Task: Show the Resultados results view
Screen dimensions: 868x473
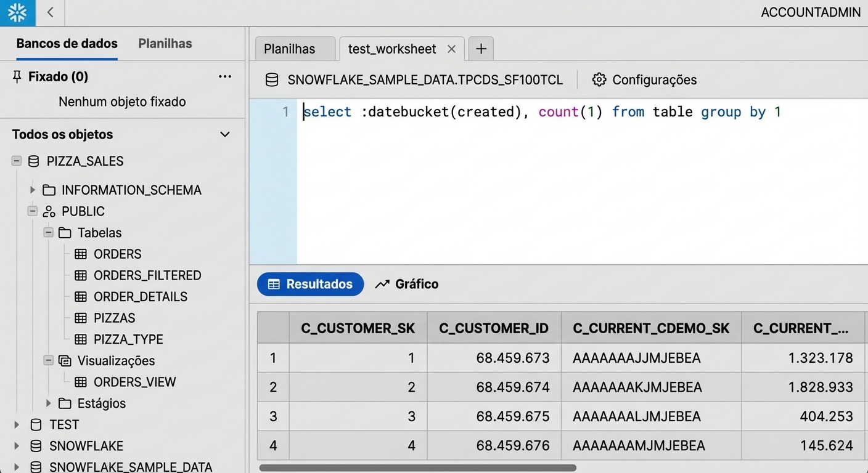Action: pyautogui.click(x=310, y=284)
